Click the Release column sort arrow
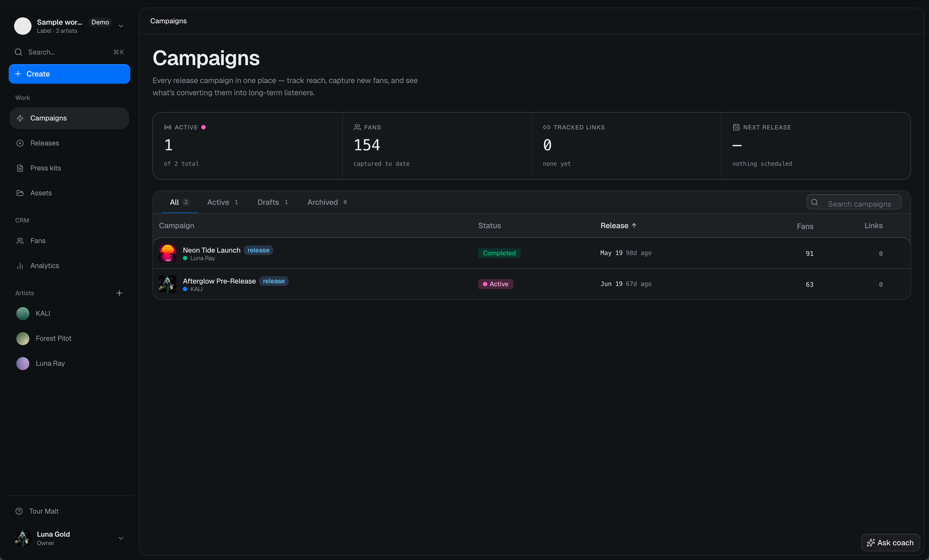The height and width of the screenshot is (560, 929). (x=634, y=225)
